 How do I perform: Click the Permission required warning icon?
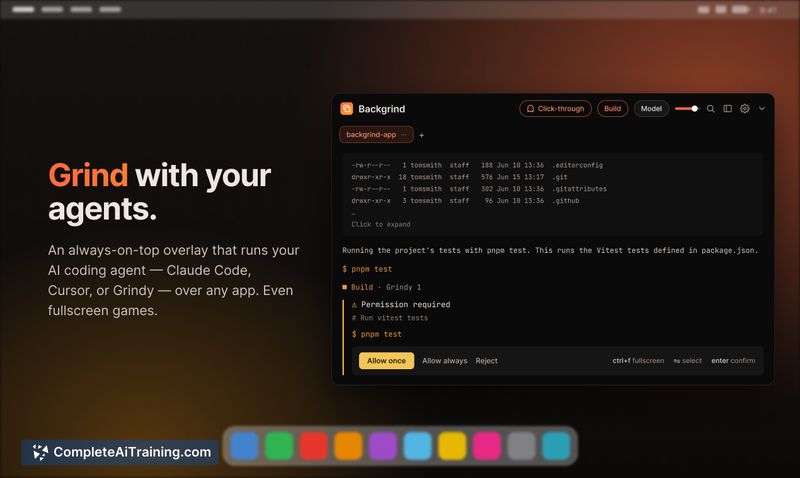tap(354, 305)
